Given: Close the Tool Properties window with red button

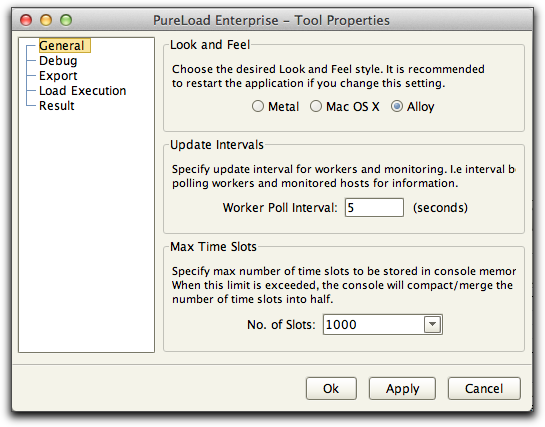Looking at the screenshot, I should click(x=26, y=20).
